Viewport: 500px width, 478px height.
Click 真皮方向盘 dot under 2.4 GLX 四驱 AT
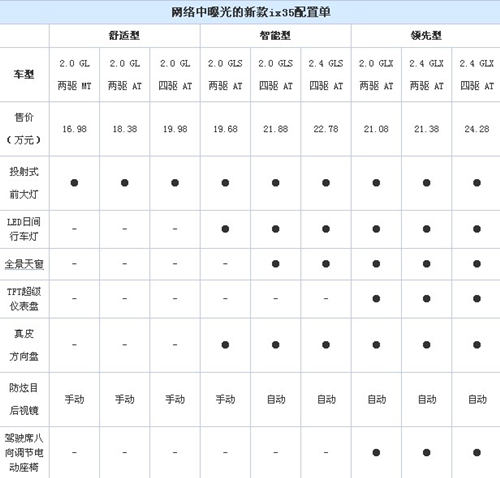pyautogui.click(x=477, y=345)
